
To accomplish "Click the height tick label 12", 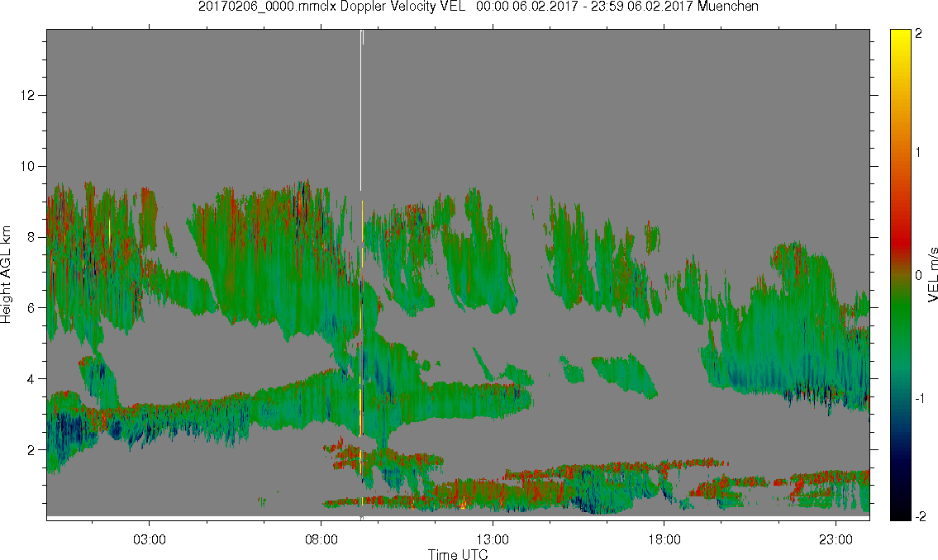I will click(27, 95).
